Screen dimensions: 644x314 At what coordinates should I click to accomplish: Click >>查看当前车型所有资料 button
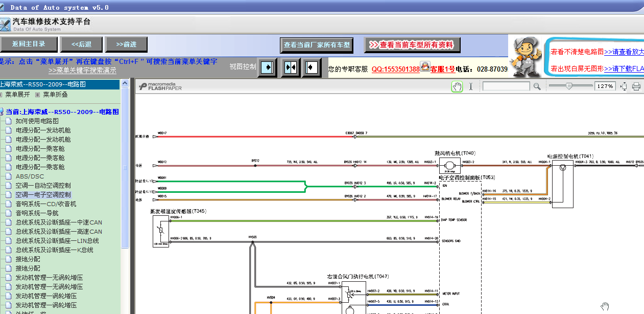tap(412, 45)
